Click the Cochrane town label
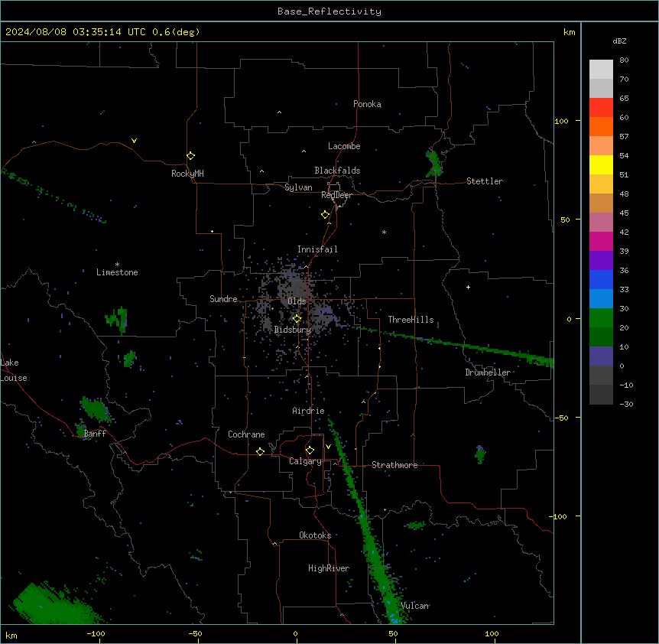The width and height of the screenshot is (659, 644). 246,434
